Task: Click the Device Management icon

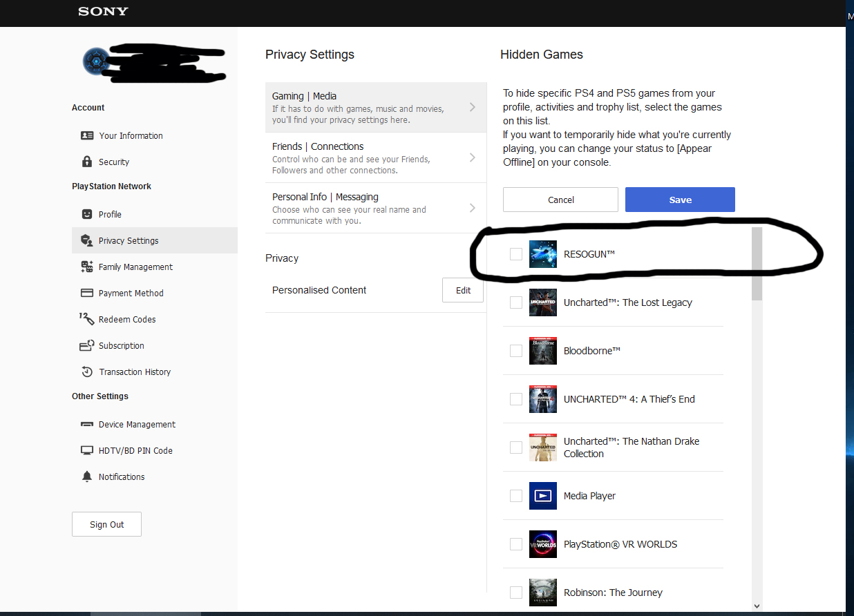Action: tap(87, 425)
